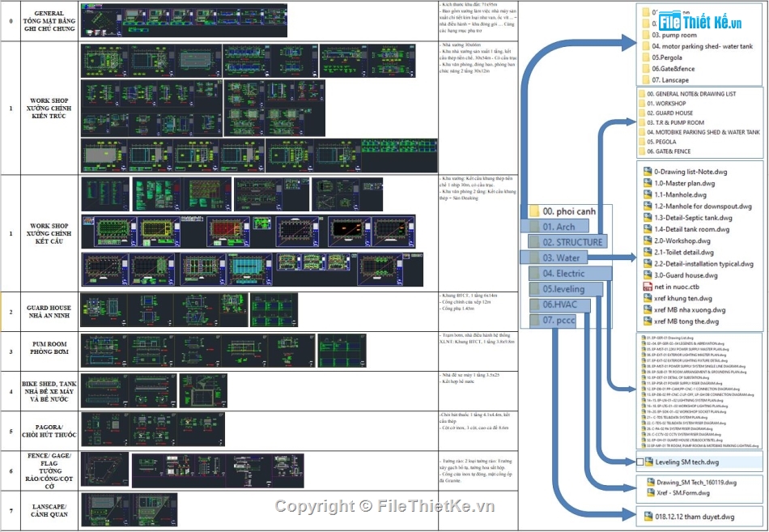
Task: Select the '07. pccc' folder
Action: tap(552, 320)
